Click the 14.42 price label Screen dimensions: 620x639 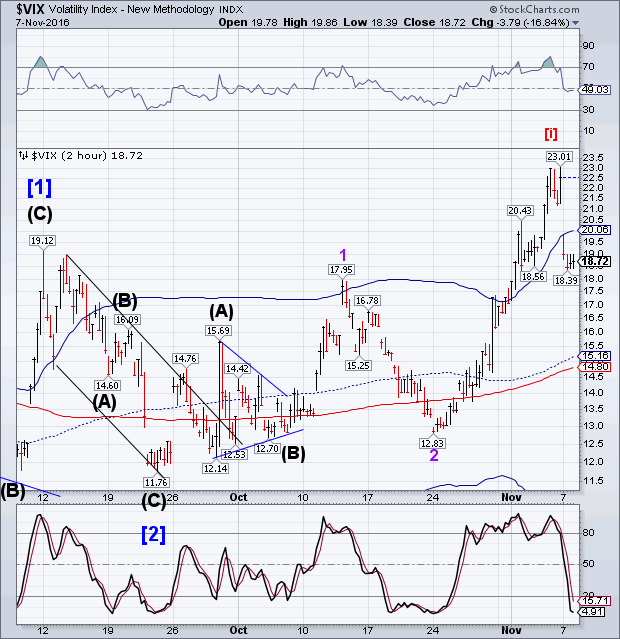(x=237, y=368)
